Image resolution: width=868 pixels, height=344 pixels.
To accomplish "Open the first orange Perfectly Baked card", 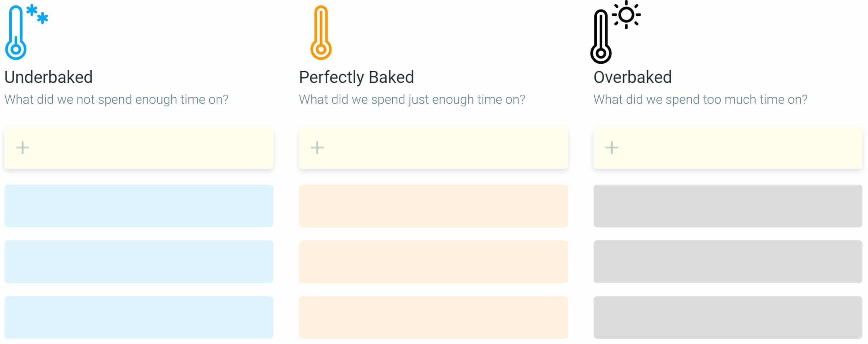I will tap(433, 206).
